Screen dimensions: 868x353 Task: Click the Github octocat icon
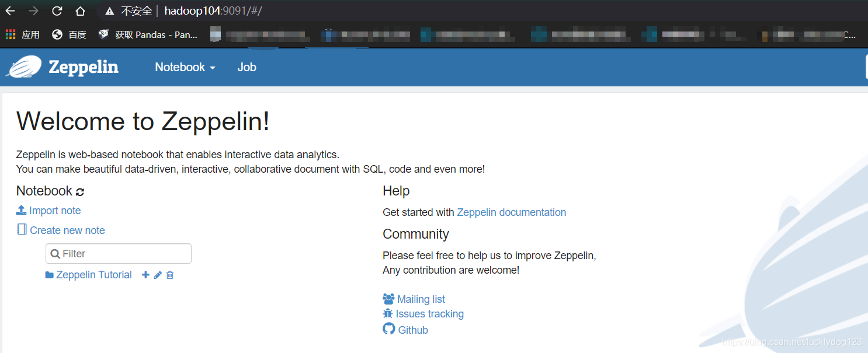(x=389, y=329)
